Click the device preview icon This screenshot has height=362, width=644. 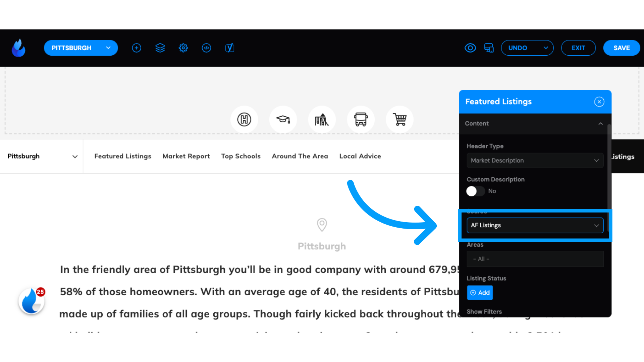[489, 48]
